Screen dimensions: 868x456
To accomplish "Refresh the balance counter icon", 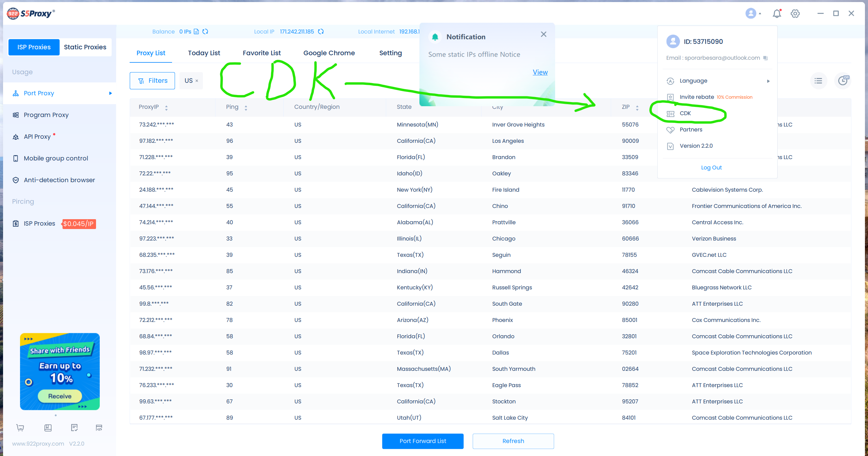I will coord(205,32).
